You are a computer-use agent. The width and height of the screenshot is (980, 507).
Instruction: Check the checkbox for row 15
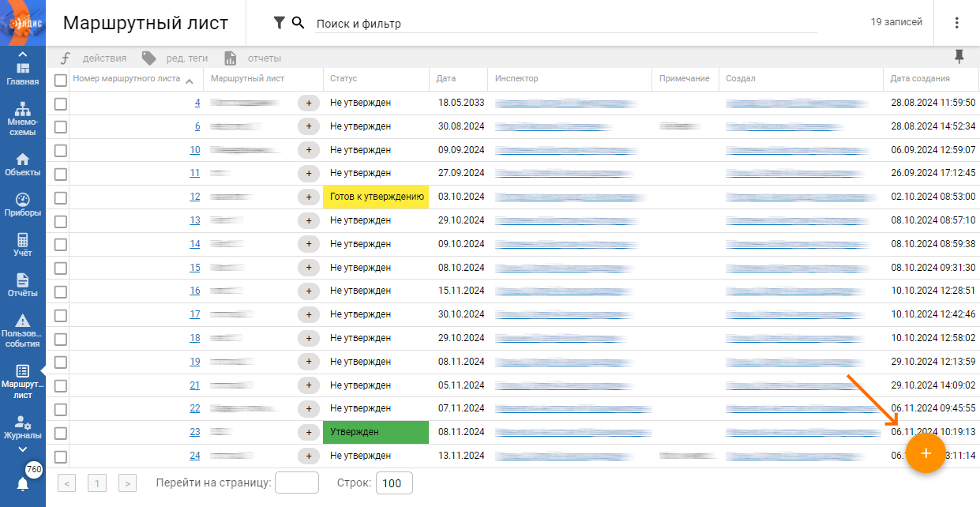(60, 268)
